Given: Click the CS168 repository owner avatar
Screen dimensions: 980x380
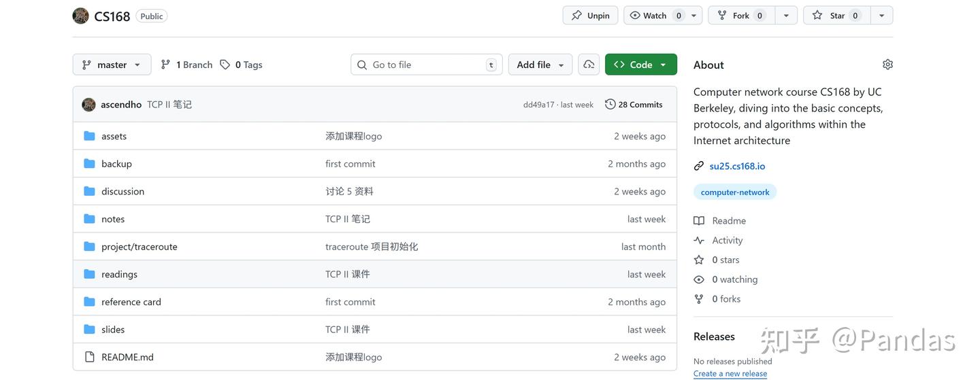Looking at the screenshot, I should (x=80, y=16).
